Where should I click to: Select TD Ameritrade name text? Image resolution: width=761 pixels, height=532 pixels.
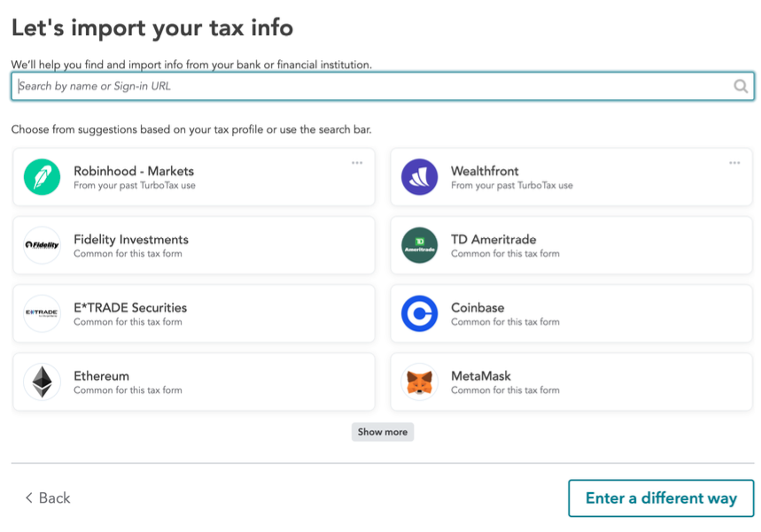[x=493, y=240]
